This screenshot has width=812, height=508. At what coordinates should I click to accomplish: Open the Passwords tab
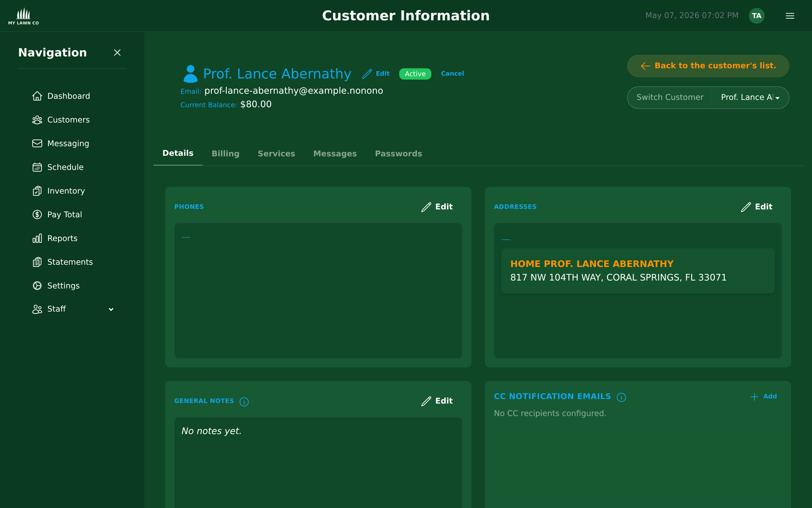[398, 154]
